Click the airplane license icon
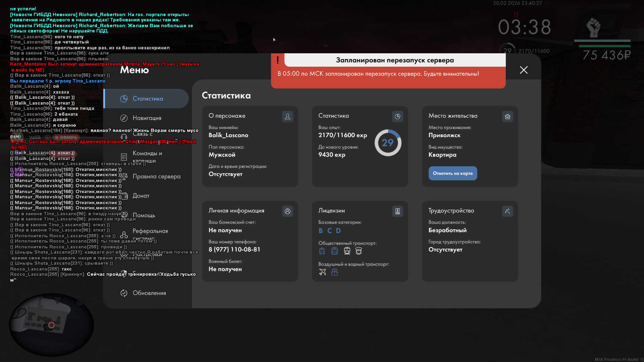The height and width of the screenshot is (362, 644). point(322,272)
